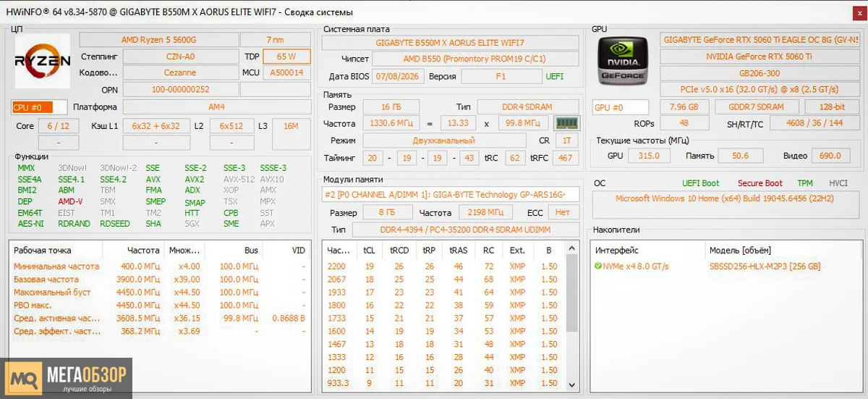
Task: Select the Базовая частота row
Action: 161,279
